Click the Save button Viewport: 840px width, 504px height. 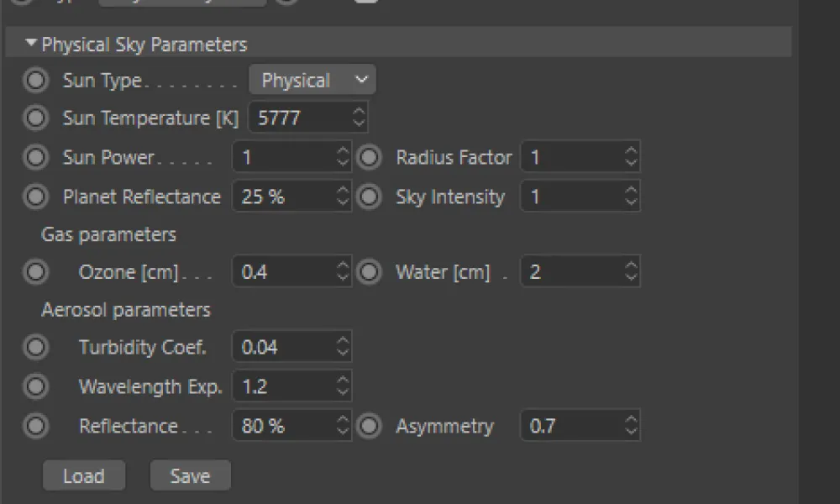click(x=190, y=476)
